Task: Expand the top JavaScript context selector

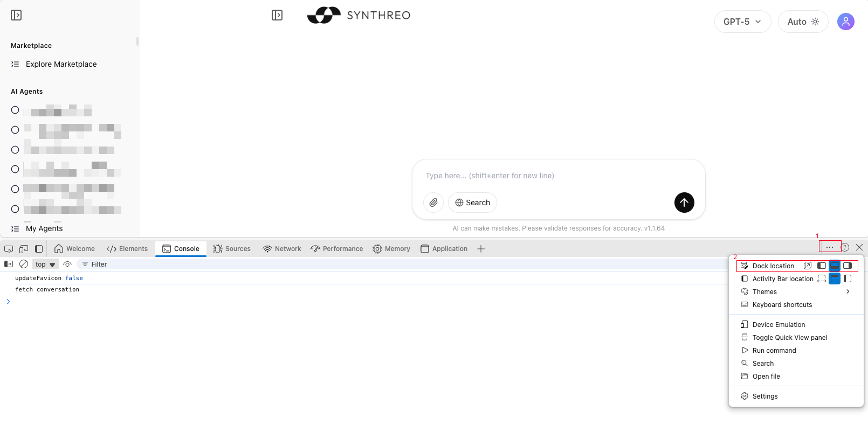Action: tap(45, 264)
